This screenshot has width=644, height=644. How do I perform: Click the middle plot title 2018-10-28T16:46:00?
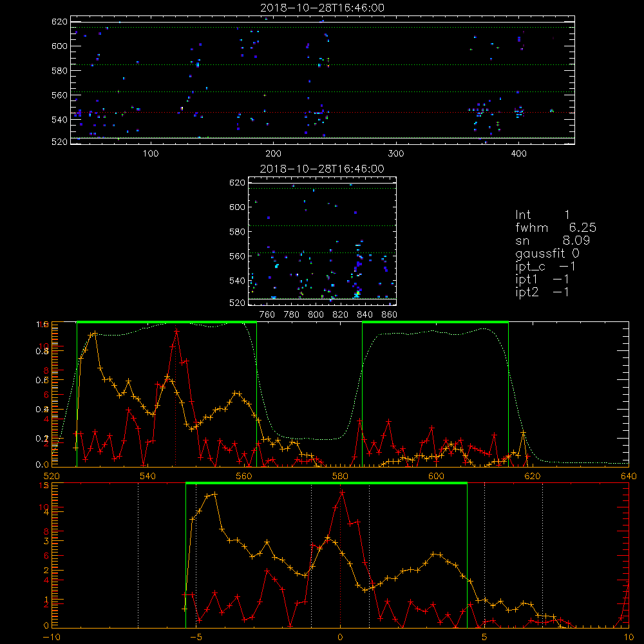(323, 169)
